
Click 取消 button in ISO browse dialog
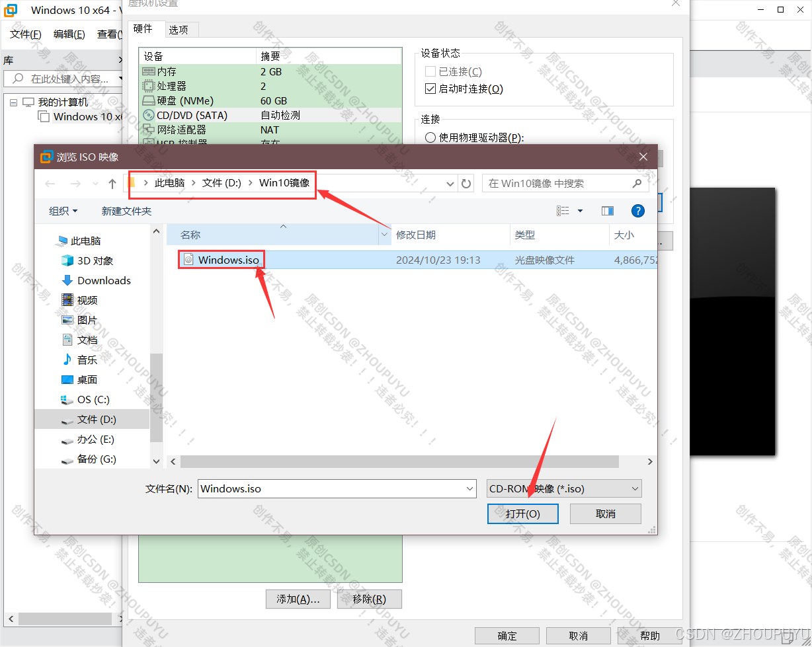[x=606, y=514]
